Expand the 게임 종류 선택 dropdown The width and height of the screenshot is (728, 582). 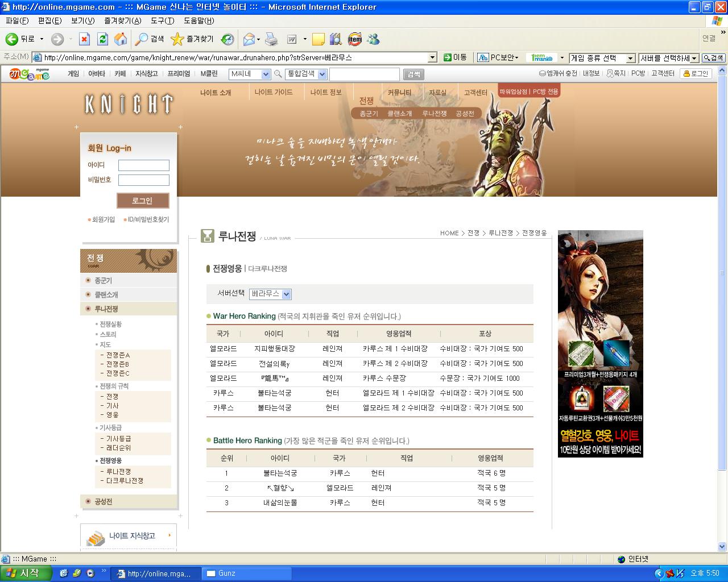pos(630,58)
